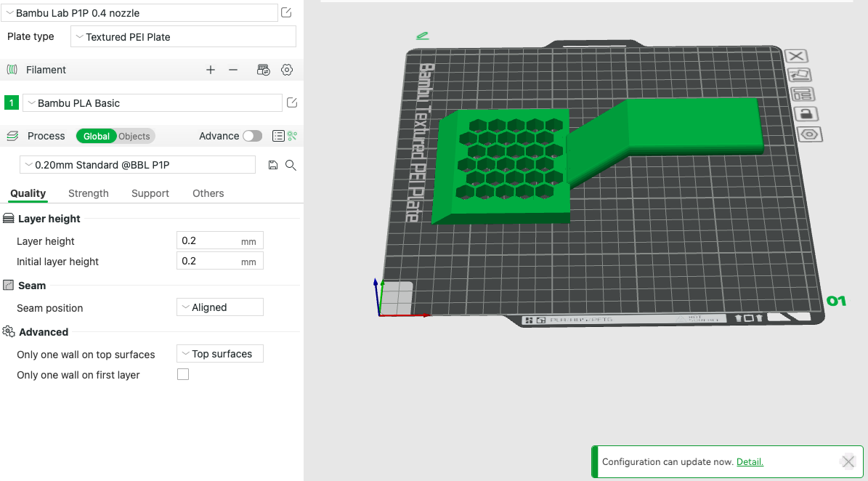
Task: Search process settings with magnifier icon
Action: [x=291, y=165]
